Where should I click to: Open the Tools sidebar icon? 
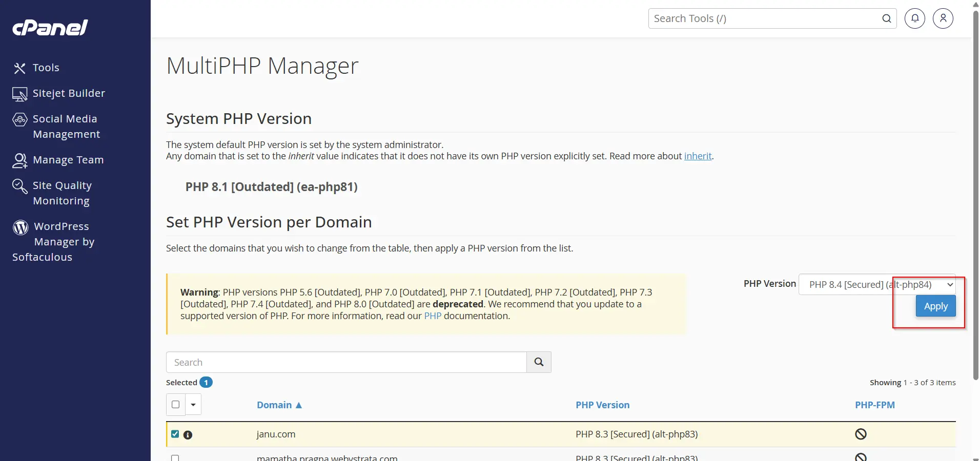(19, 68)
